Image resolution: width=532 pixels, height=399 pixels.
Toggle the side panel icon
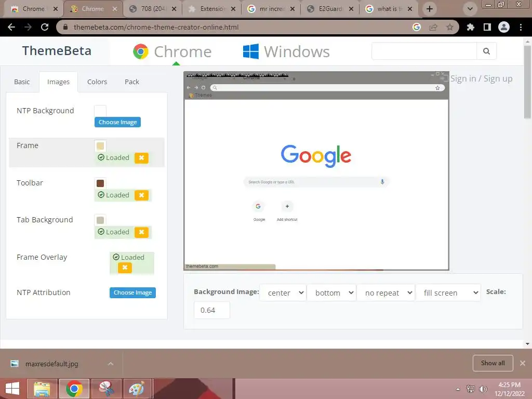487,27
